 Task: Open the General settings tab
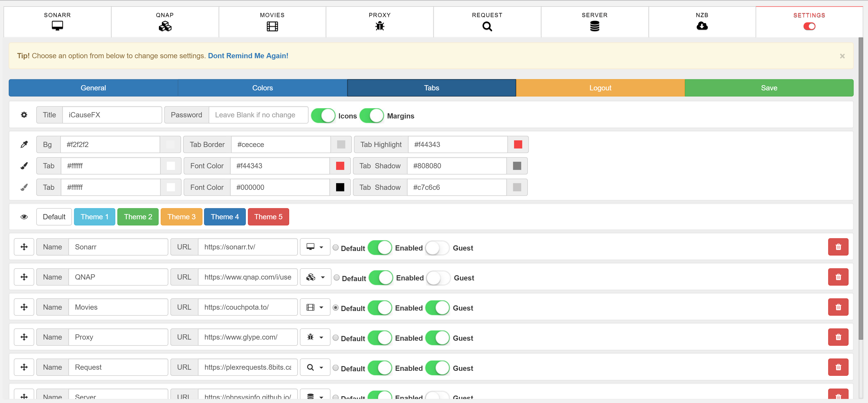[93, 88]
